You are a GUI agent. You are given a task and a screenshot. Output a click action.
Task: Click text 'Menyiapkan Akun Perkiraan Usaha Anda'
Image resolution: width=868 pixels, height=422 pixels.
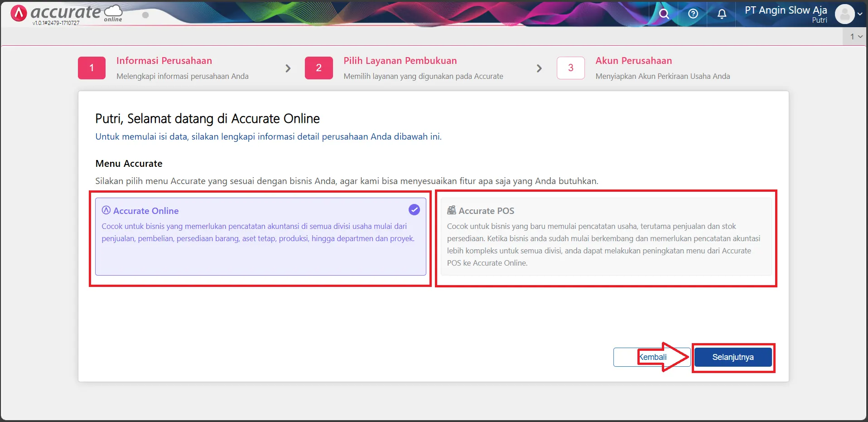point(663,76)
